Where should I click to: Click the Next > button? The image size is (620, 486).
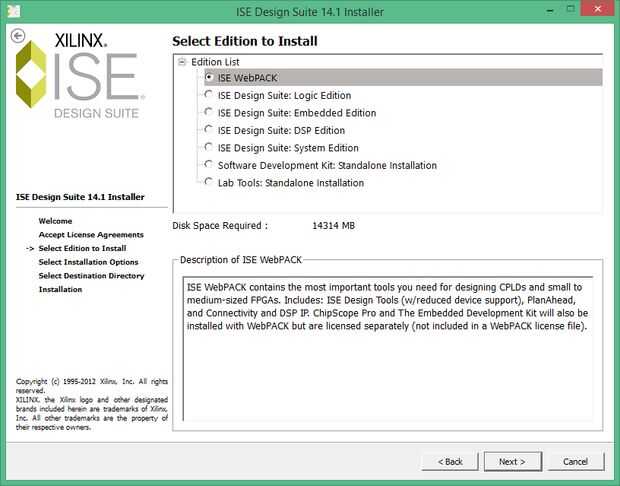click(512, 461)
